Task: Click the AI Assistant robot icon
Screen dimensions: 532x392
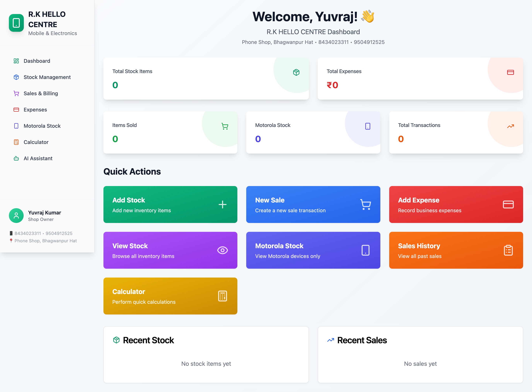Action: 16,158
